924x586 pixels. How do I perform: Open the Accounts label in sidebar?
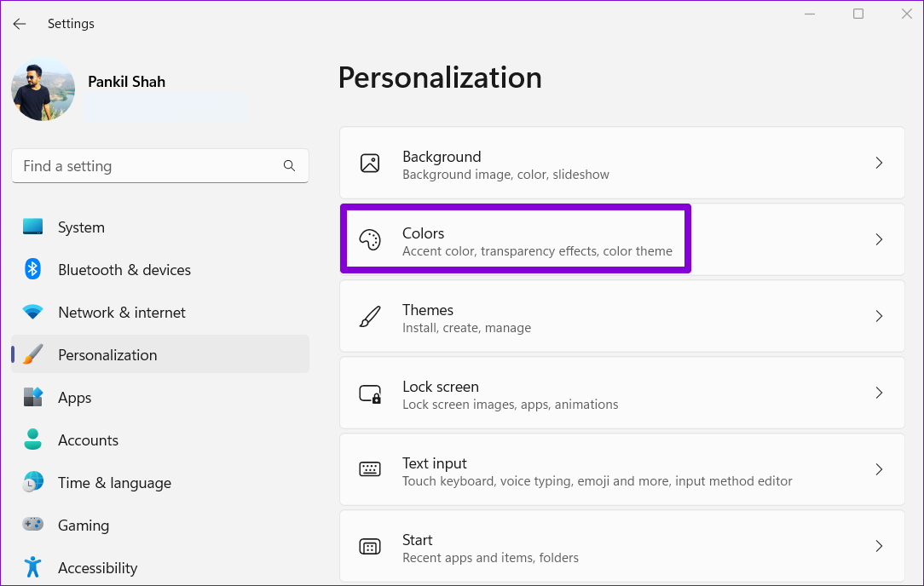point(89,440)
